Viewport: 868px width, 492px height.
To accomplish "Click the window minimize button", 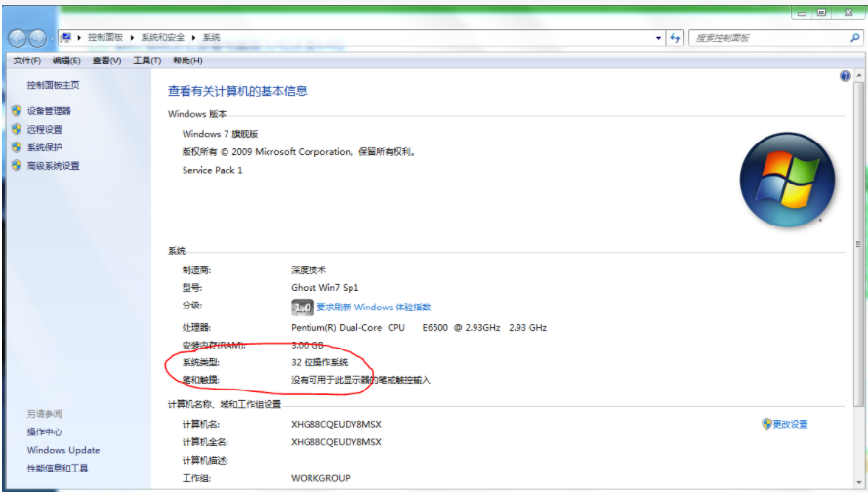I will coord(802,12).
